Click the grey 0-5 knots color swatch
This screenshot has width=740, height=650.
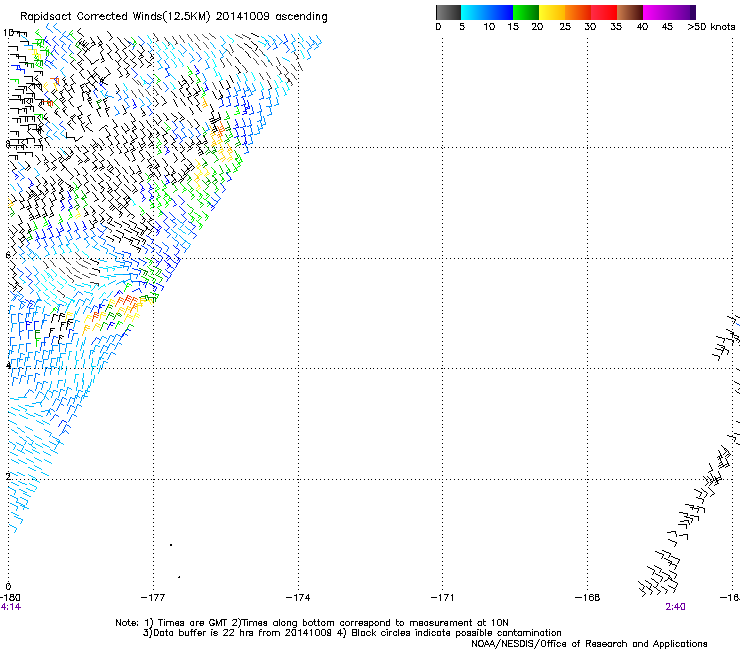click(448, 12)
